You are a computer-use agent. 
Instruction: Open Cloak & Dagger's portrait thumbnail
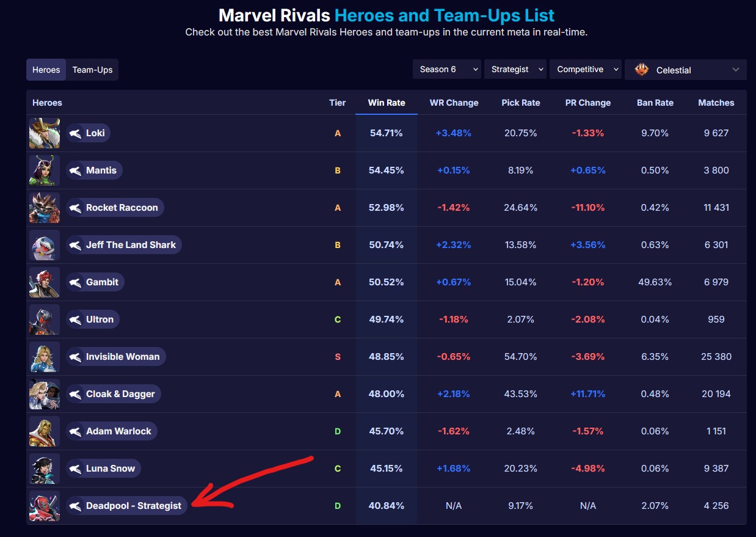click(45, 394)
